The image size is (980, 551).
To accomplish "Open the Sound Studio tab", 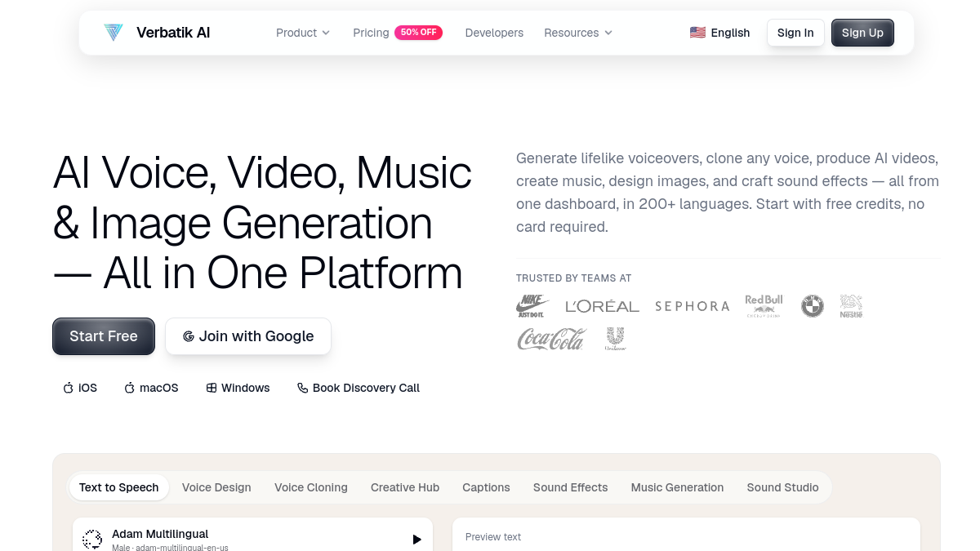I will [x=782, y=487].
